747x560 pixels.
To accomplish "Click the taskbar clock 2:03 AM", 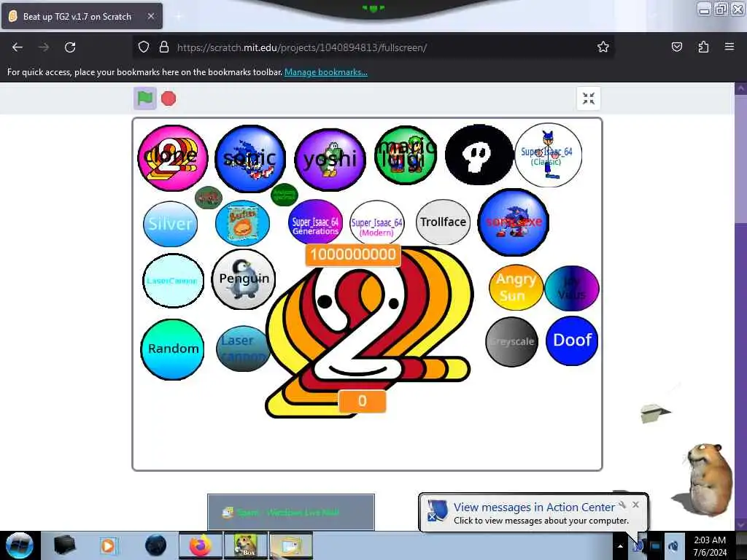I will (710, 546).
